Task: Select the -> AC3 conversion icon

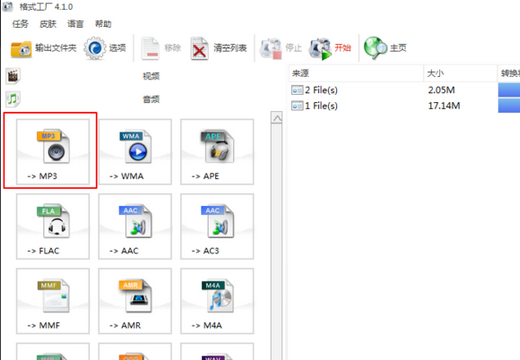Action: [x=217, y=226]
